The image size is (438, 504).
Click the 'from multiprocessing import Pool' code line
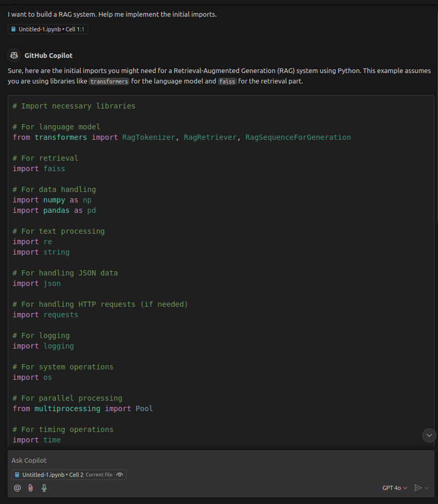[x=83, y=409]
